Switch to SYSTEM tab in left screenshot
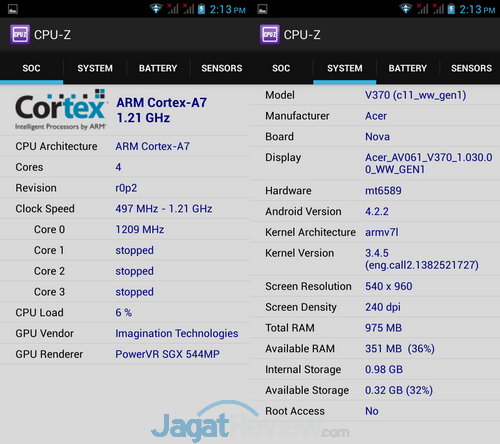 (x=95, y=68)
